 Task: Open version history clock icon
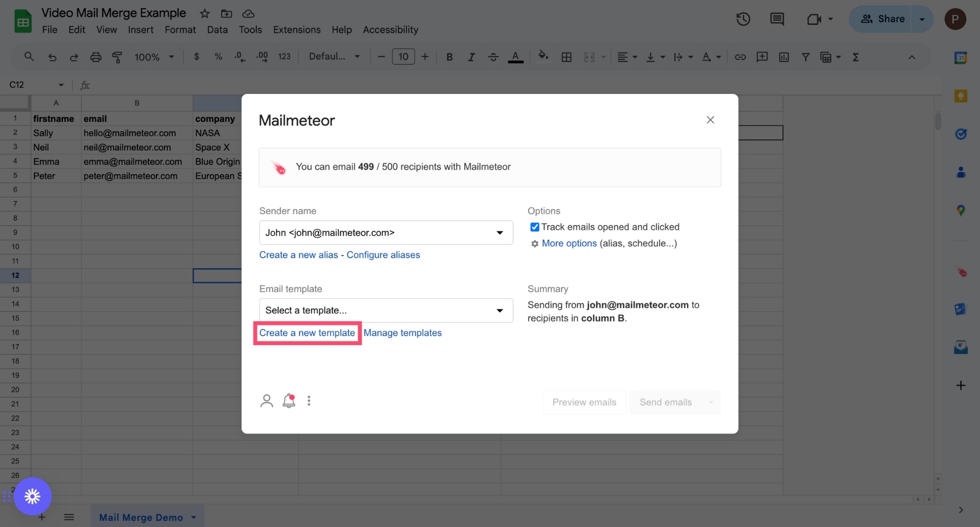[x=743, y=19]
